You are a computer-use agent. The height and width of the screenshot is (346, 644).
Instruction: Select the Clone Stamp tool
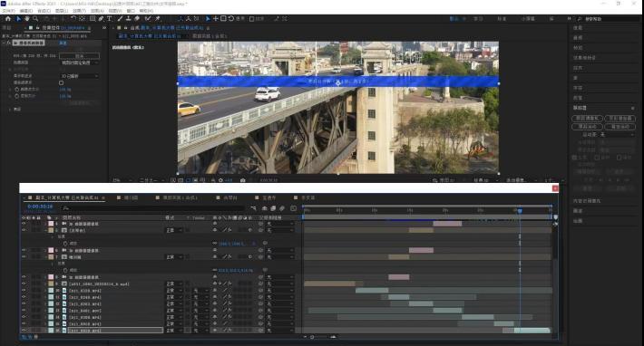(128, 18)
